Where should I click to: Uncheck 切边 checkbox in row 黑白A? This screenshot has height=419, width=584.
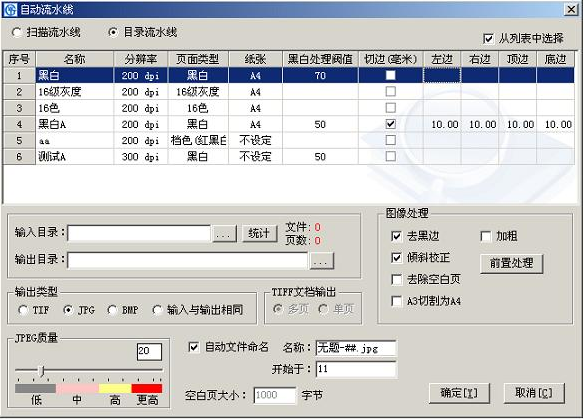point(390,124)
